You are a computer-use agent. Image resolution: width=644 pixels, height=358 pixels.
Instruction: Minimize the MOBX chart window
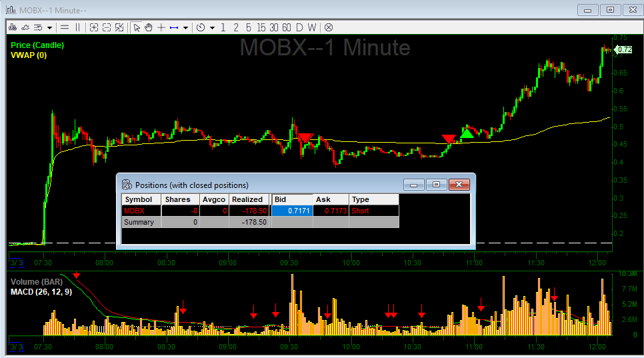click(588, 10)
